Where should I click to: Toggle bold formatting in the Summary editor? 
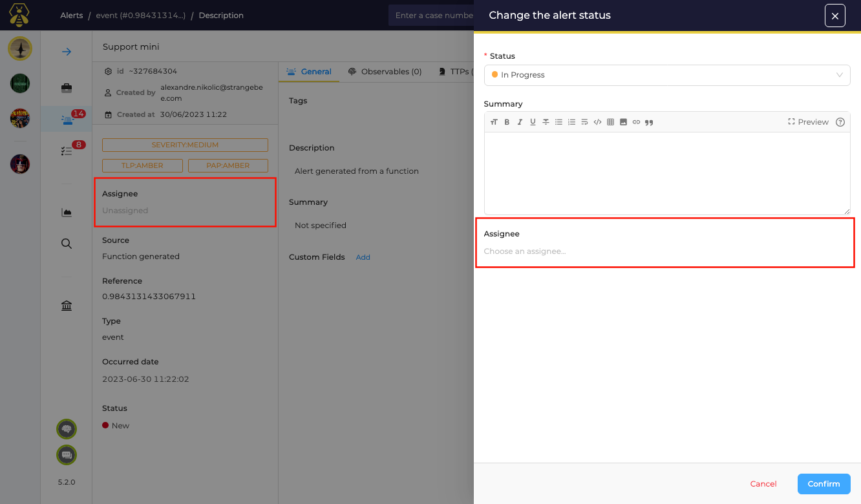(x=507, y=122)
